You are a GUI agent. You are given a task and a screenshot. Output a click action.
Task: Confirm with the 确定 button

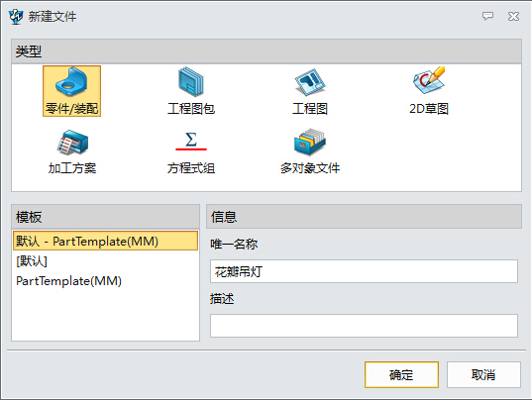coord(401,375)
